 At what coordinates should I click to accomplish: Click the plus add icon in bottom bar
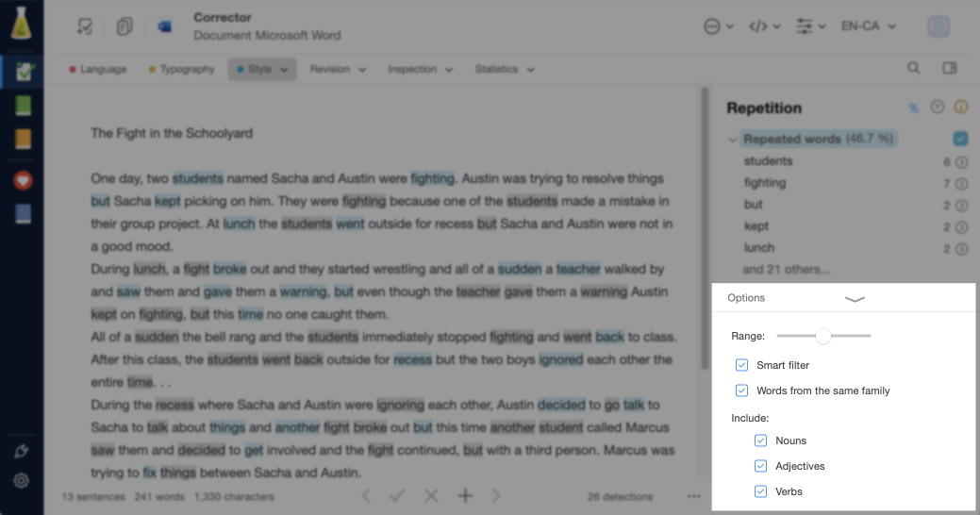(x=465, y=496)
